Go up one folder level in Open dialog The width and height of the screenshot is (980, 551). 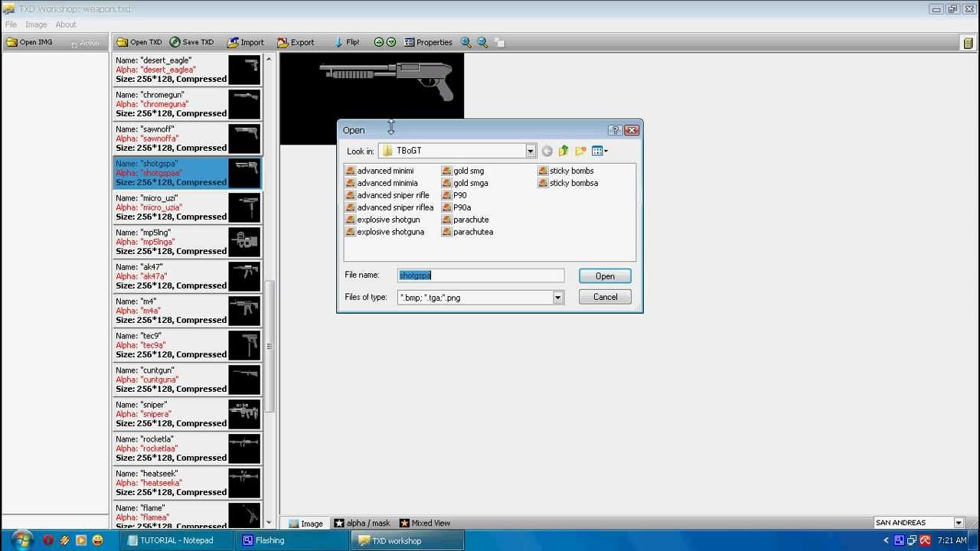tap(563, 151)
